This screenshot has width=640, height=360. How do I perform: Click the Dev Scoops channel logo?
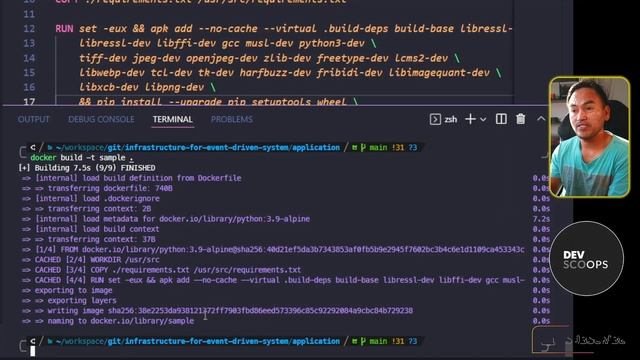(586, 258)
